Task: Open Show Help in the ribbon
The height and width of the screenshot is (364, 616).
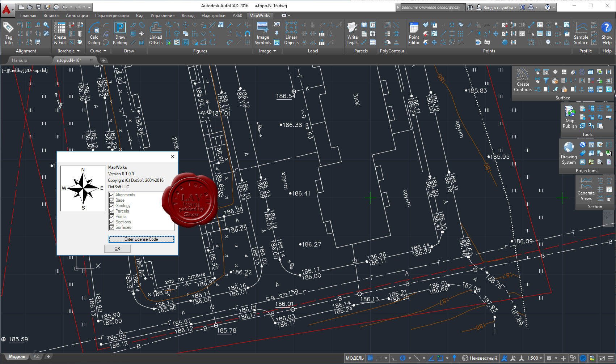Action: click(607, 33)
